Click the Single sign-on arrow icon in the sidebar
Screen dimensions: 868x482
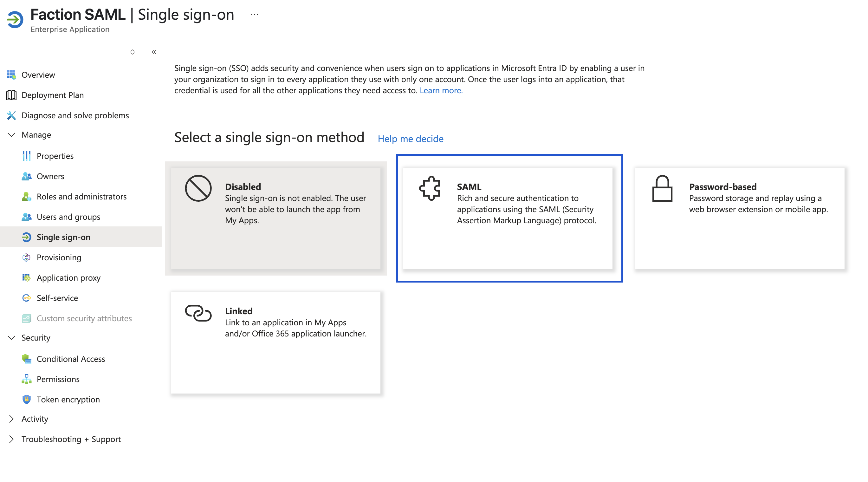26,237
